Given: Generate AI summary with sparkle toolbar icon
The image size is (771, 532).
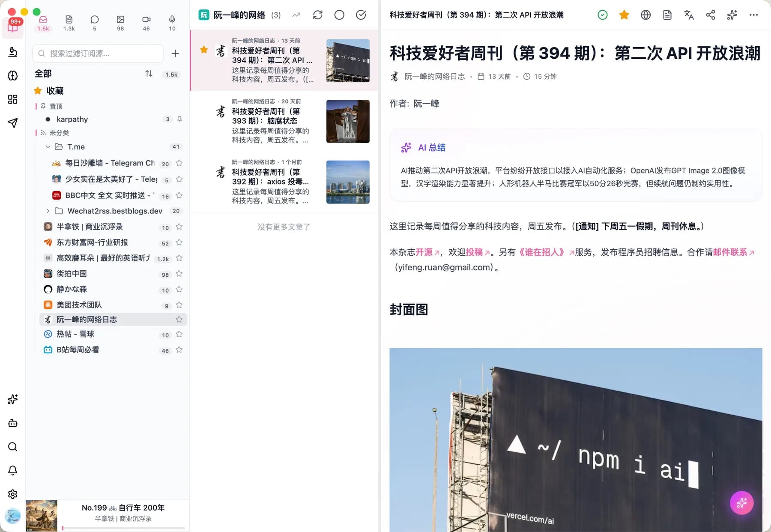Looking at the screenshot, I should click(732, 15).
